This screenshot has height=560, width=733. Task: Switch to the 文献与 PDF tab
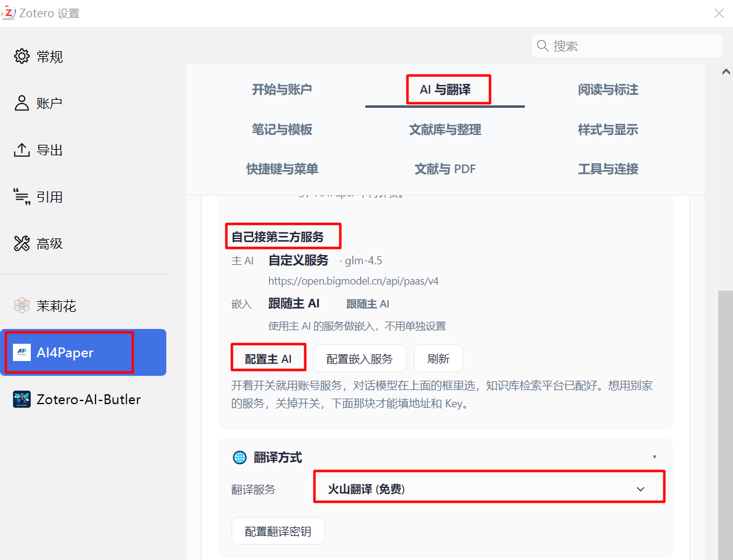point(445,169)
